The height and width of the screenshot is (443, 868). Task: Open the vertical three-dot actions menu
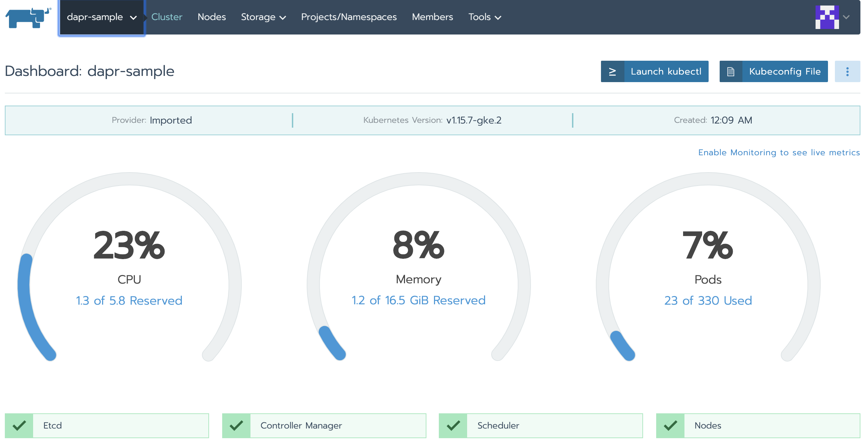tap(847, 71)
